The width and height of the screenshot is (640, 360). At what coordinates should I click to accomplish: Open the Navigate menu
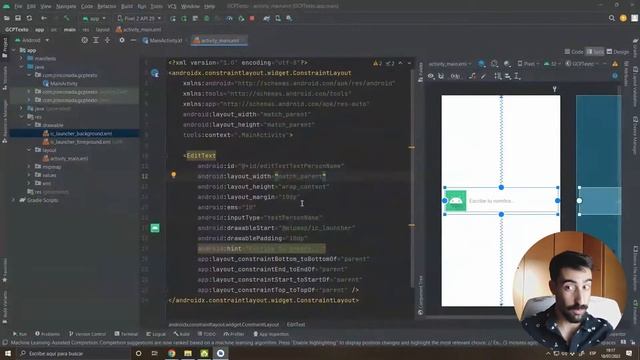coord(66,6)
